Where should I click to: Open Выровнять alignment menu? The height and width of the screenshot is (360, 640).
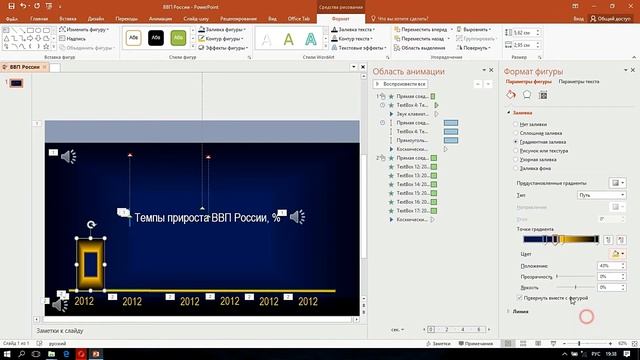pyautogui.click(x=473, y=29)
